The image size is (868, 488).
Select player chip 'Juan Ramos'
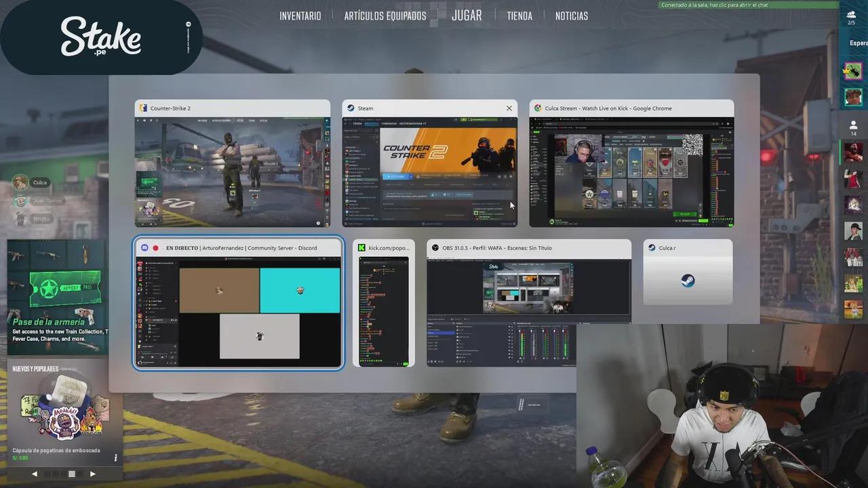click(39, 201)
